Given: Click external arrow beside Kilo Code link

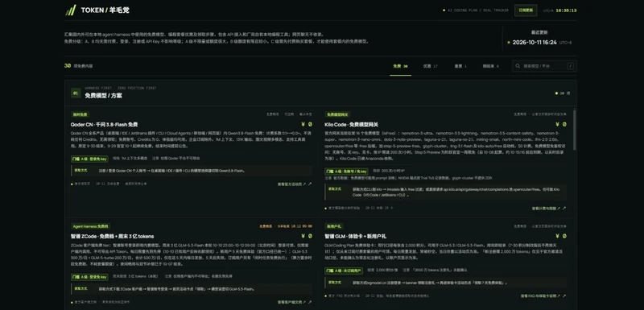Looking at the screenshot, I should coord(564,209).
